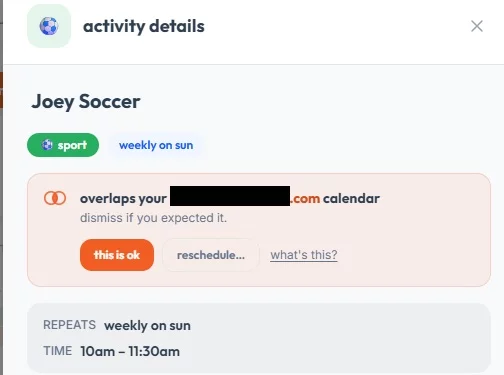
Task: Click the REPEATS label
Action: (x=69, y=325)
